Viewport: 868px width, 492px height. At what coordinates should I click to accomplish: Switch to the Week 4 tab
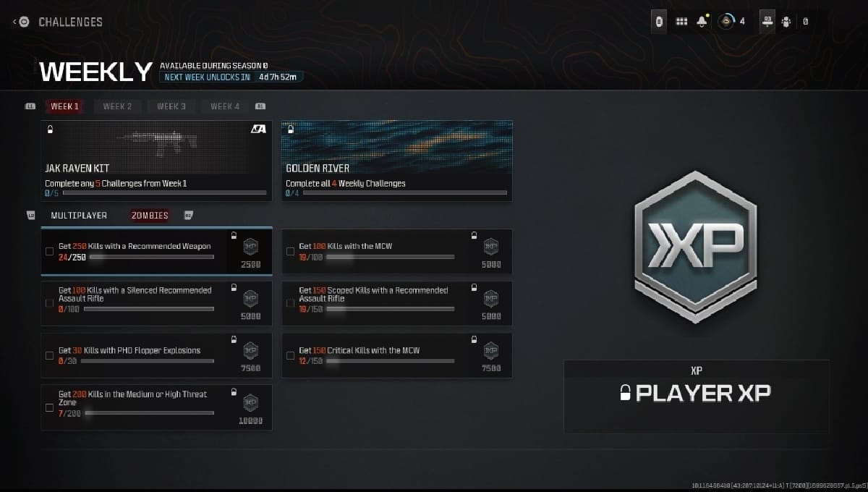[x=225, y=106]
